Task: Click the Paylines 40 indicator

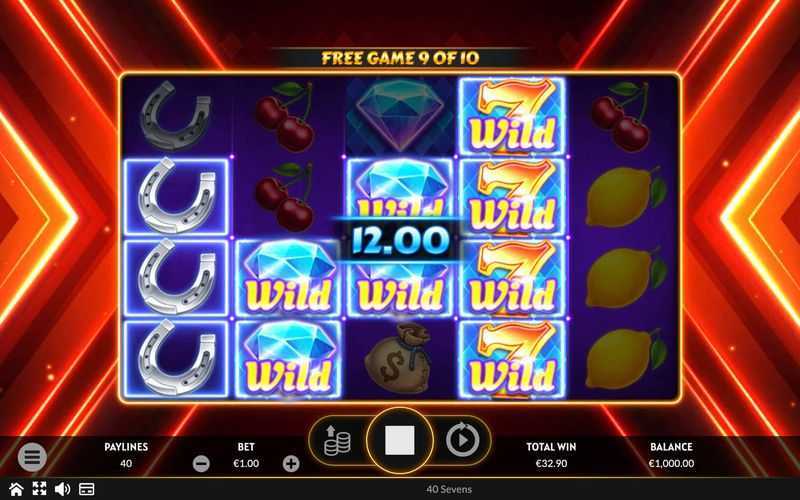Action: 126,455
